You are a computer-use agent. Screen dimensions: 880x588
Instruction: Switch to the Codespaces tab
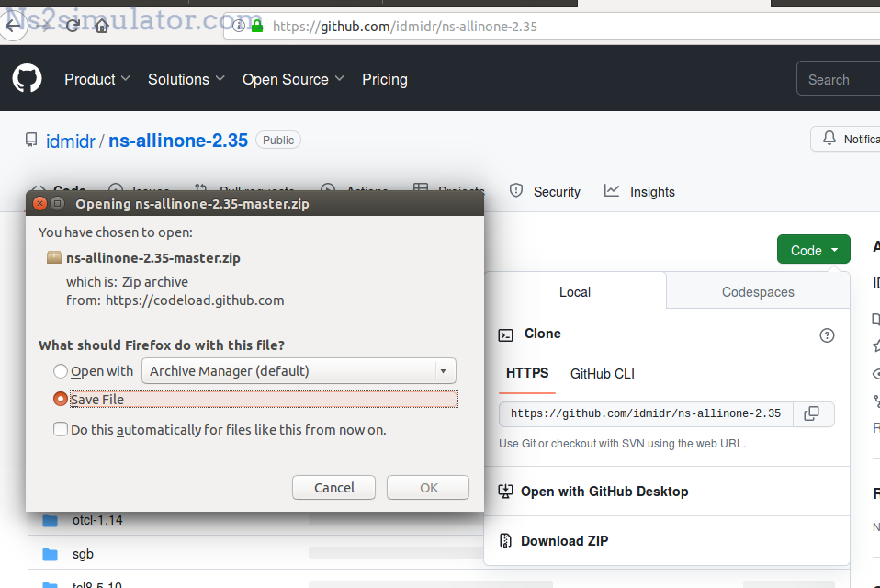pyautogui.click(x=758, y=292)
